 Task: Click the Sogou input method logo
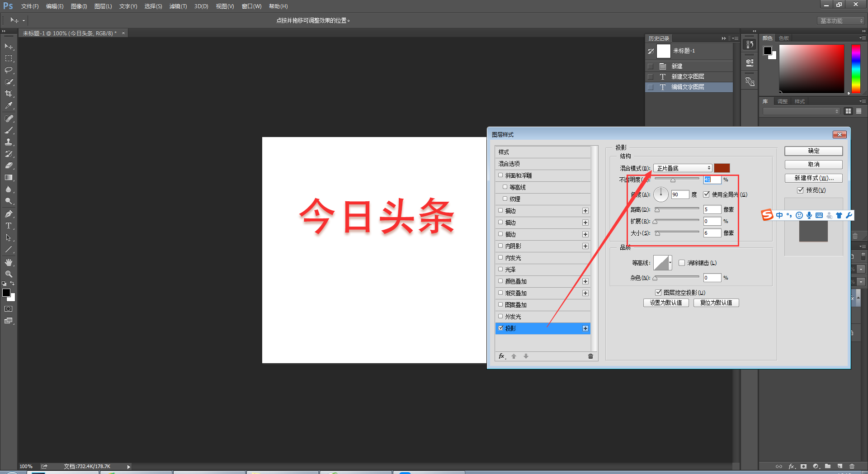click(x=767, y=215)
